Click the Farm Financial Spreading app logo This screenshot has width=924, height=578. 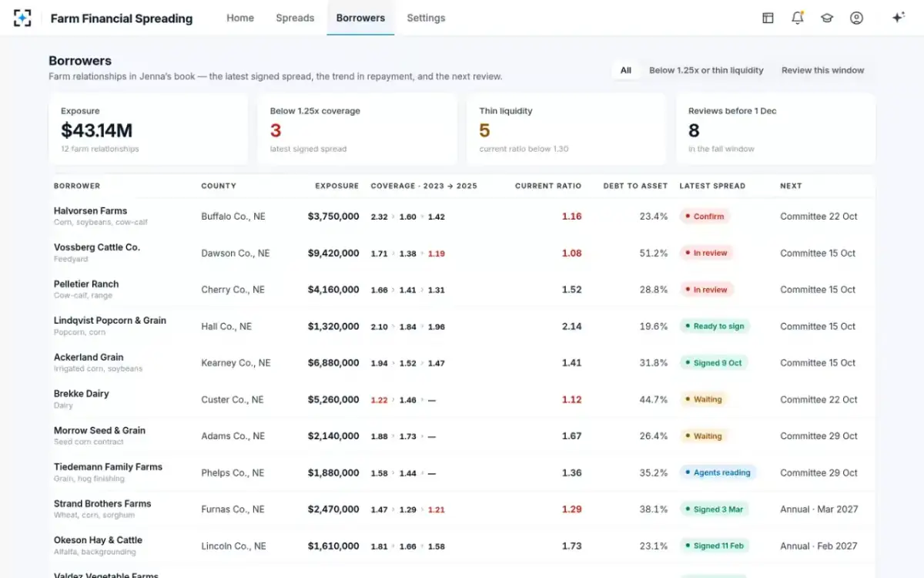coord(23,18)
